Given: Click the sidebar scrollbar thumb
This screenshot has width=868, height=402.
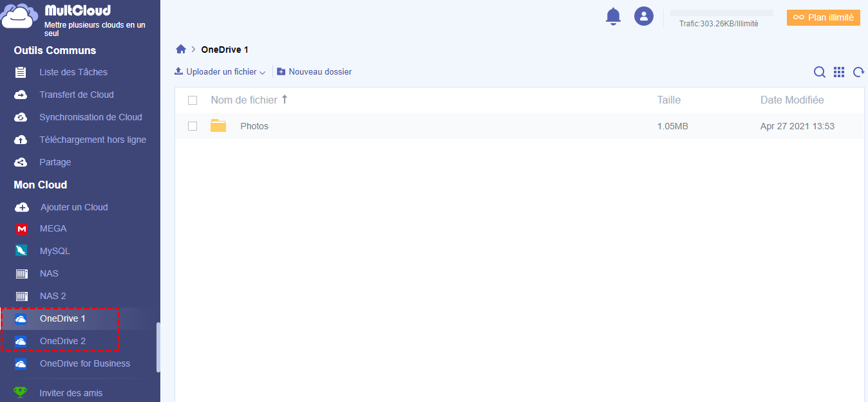Looking at the screenshot, I should (x=158, y=347).
